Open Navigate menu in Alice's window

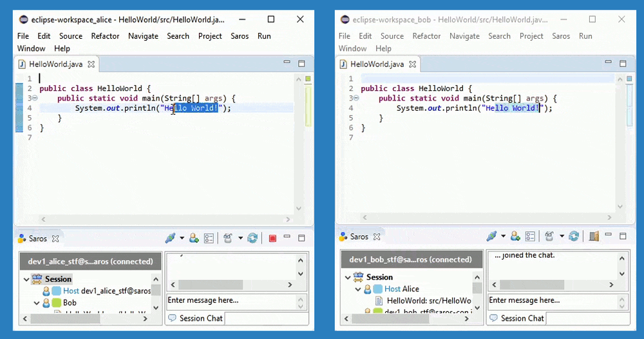pyautogui.click(x=143, y=36)
